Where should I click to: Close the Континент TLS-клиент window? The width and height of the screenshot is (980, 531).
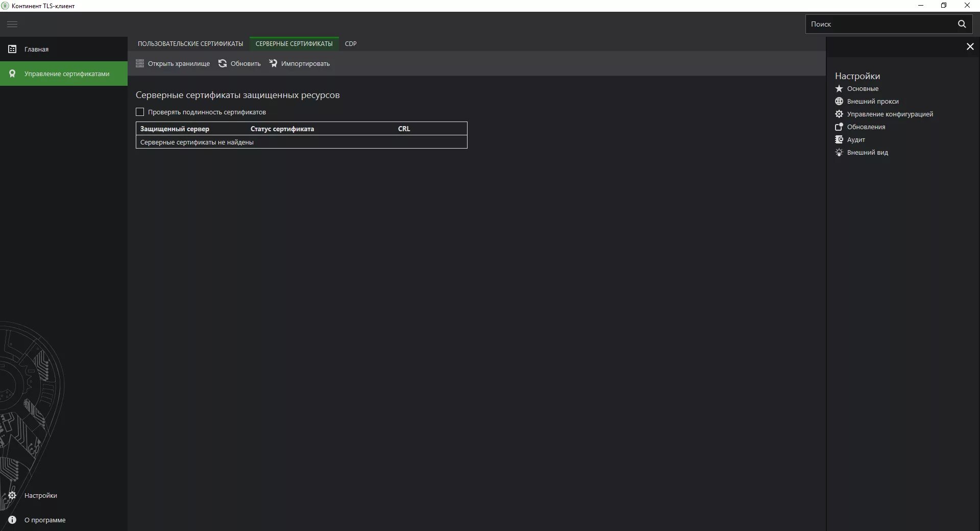point(967,6)
